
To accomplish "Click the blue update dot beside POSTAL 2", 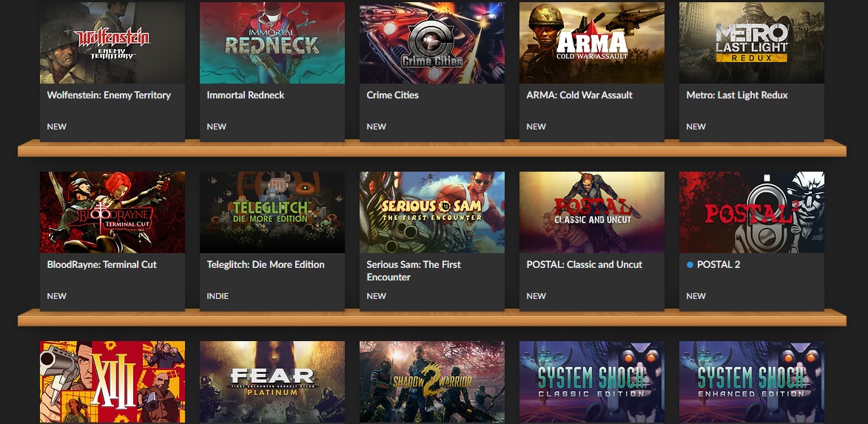I will [690, 265].
